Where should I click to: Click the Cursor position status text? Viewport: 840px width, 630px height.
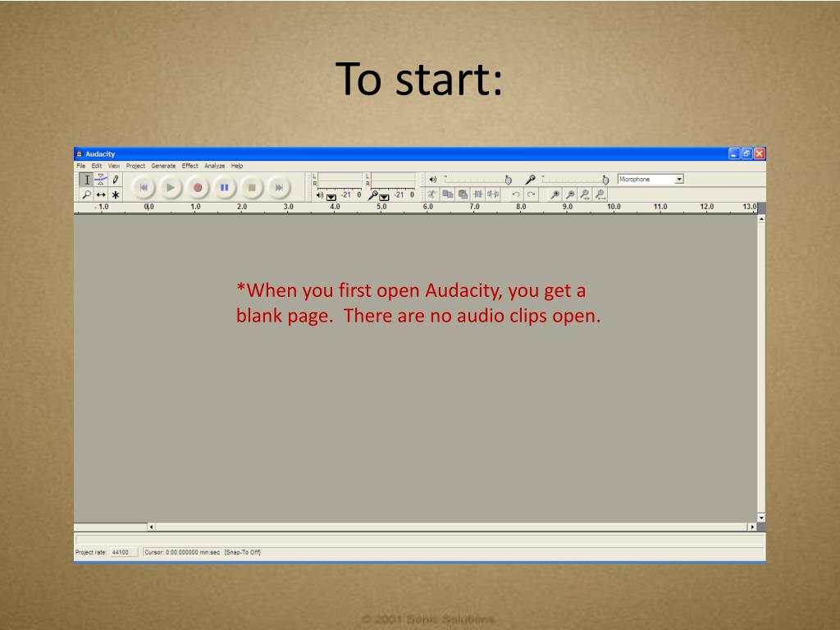[182, 552]
